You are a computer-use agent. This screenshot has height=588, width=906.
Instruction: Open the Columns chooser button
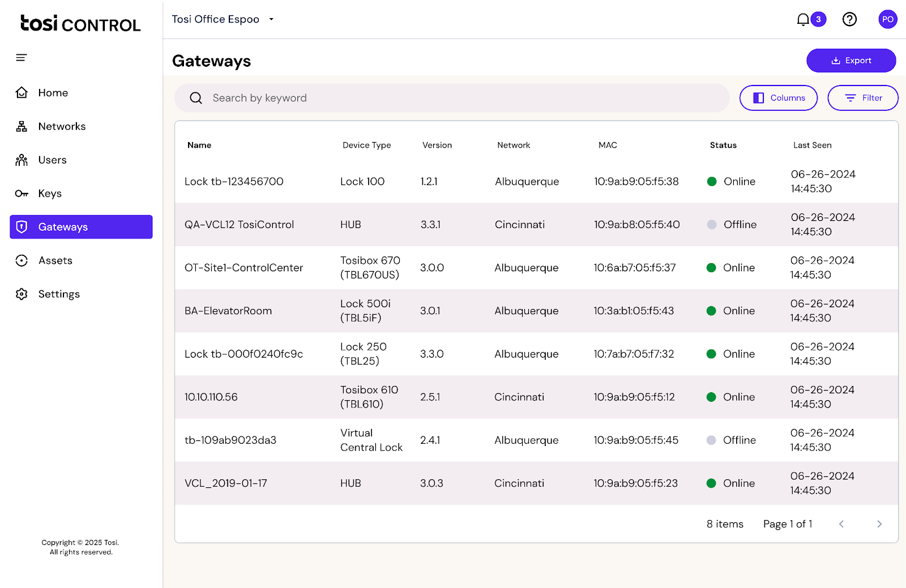779,98
